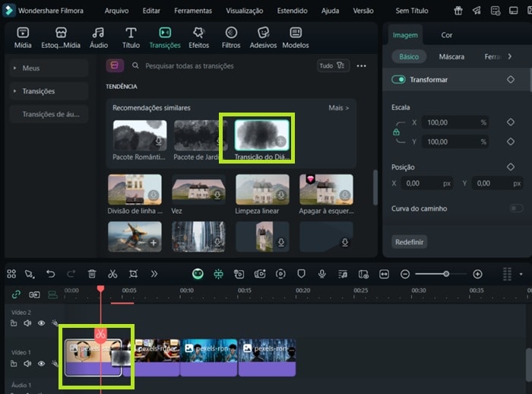Select the crop tool icon
Image resolution: width=532 pixels, height=394 pixels.
tap(133, 274)
